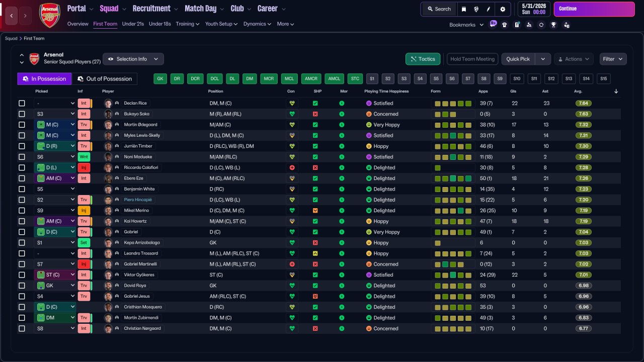Open the Match Day menu
644x362 pixels.
click(204, 9)
